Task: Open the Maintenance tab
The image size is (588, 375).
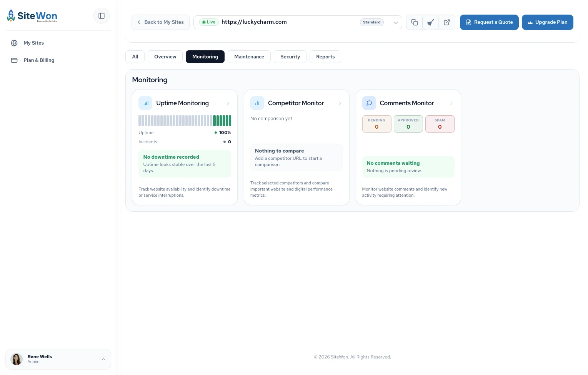Action: coord(249,57)
